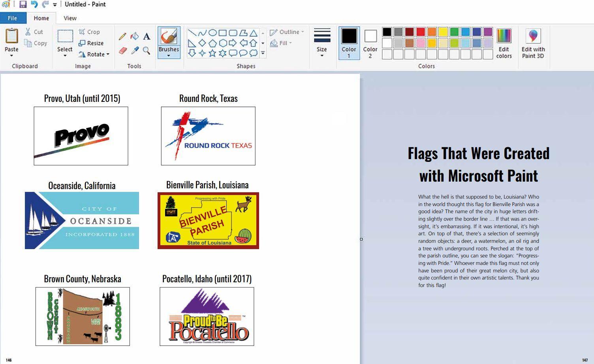
Task: Click the Resize button
Action: click(91, 43)
